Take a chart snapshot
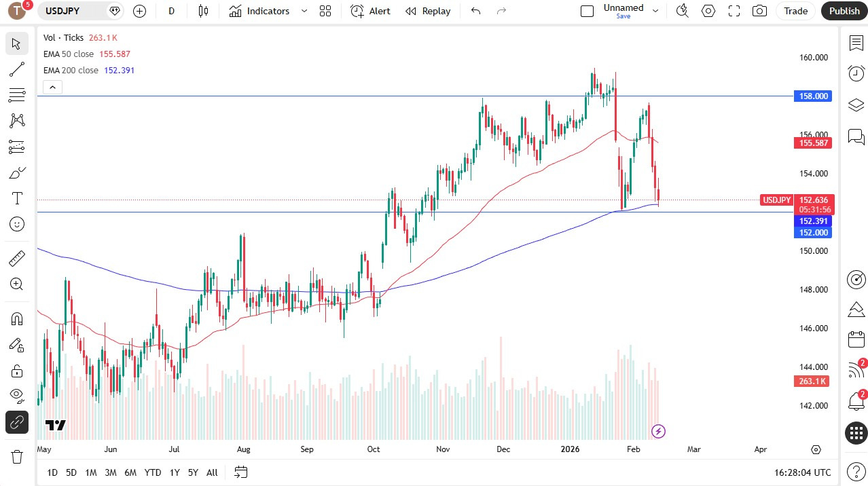Viewport: 868px width, 486px height. tap(759, 11)
